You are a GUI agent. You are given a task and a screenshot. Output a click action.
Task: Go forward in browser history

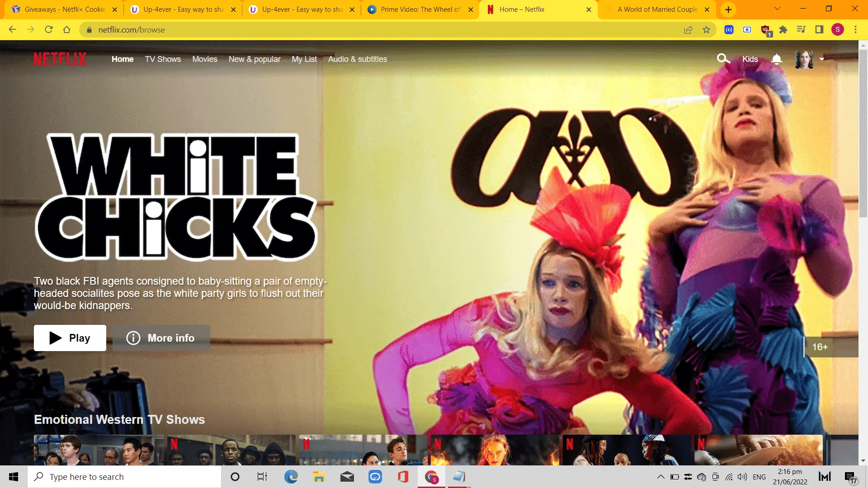click(x=30, y=29)
